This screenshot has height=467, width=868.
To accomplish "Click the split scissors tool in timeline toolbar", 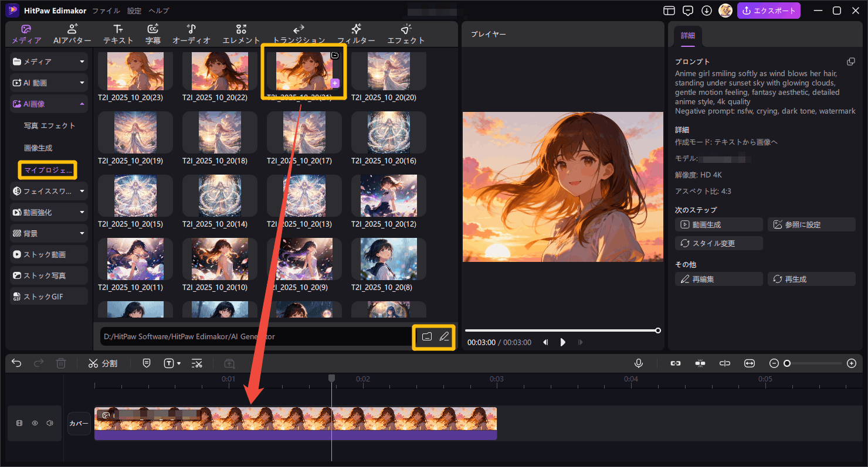I will pos(103,363).
